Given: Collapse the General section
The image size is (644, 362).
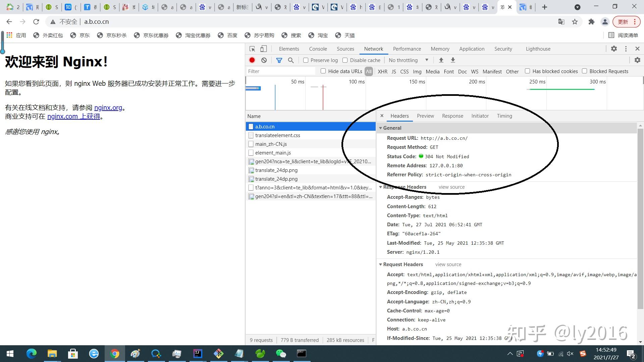Looking at the screenshot, I should [381, 128].
